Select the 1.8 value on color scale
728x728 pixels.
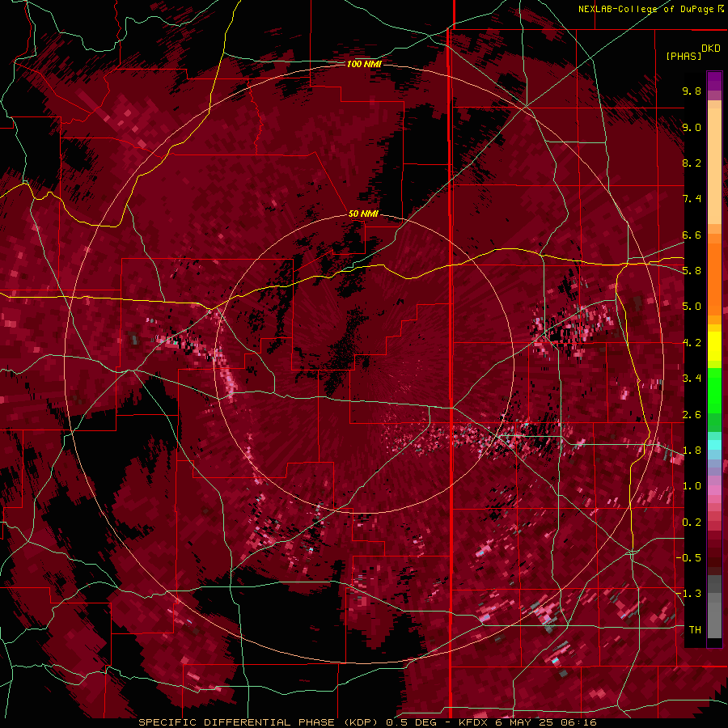[x=692, y=451]
